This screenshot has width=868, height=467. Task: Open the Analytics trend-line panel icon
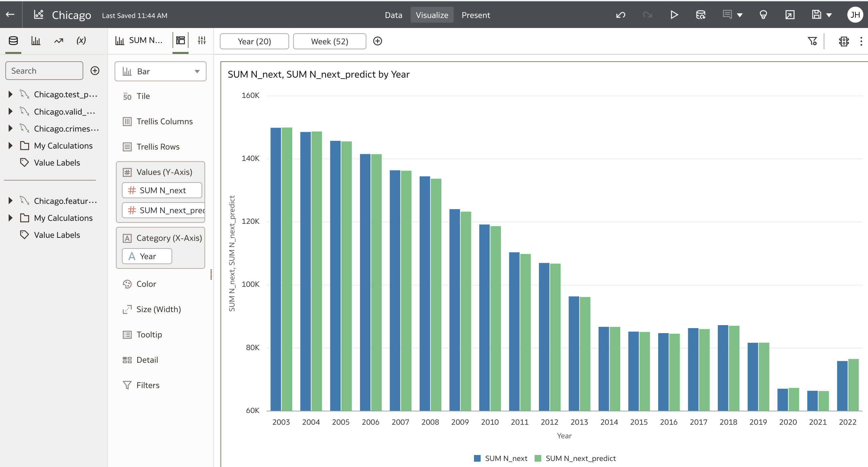pyautogui.click(x=59, y=41)
